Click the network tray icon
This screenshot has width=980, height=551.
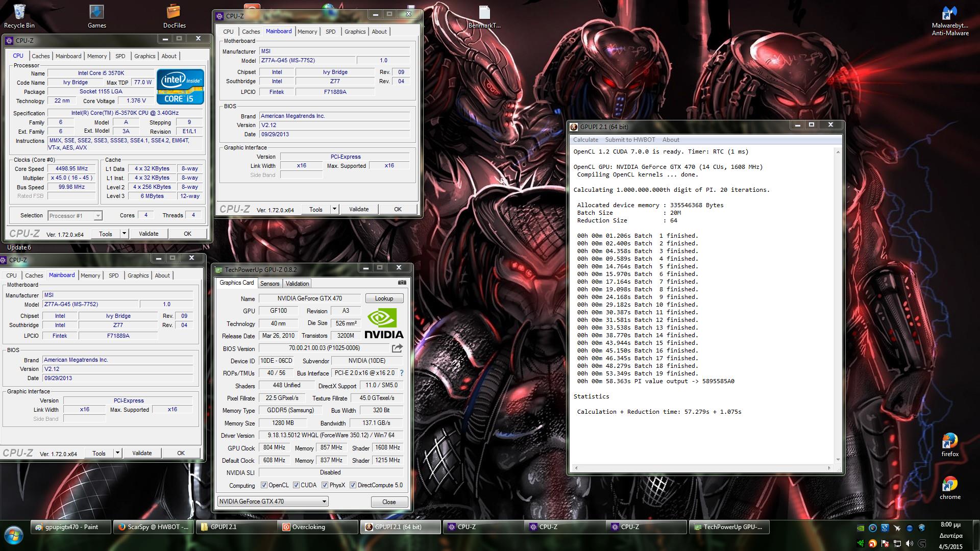click(x=897, y=544)
